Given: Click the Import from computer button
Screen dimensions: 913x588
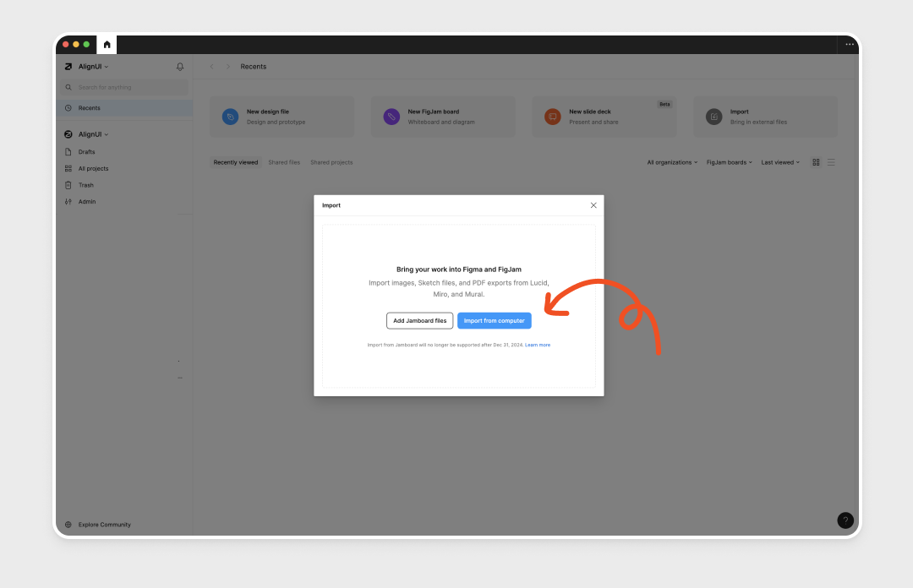Looking at the screenshot, I should coord(495,321).
